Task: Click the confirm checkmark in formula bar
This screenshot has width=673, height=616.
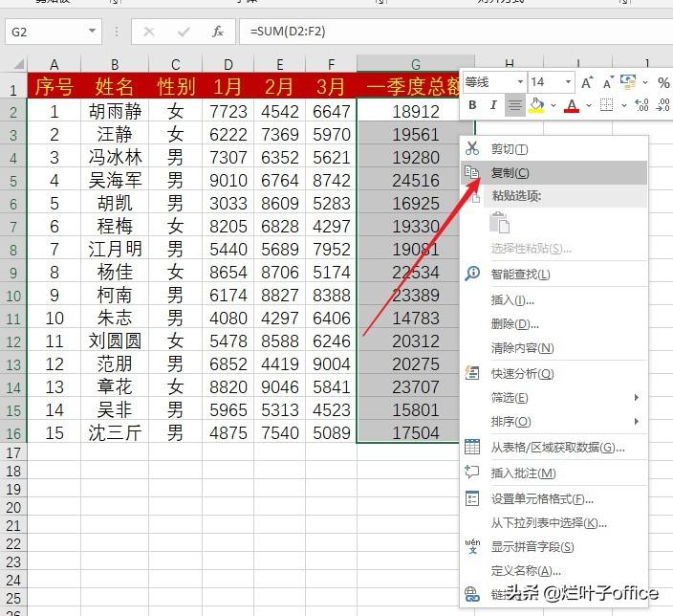Action: click(184, 32)
